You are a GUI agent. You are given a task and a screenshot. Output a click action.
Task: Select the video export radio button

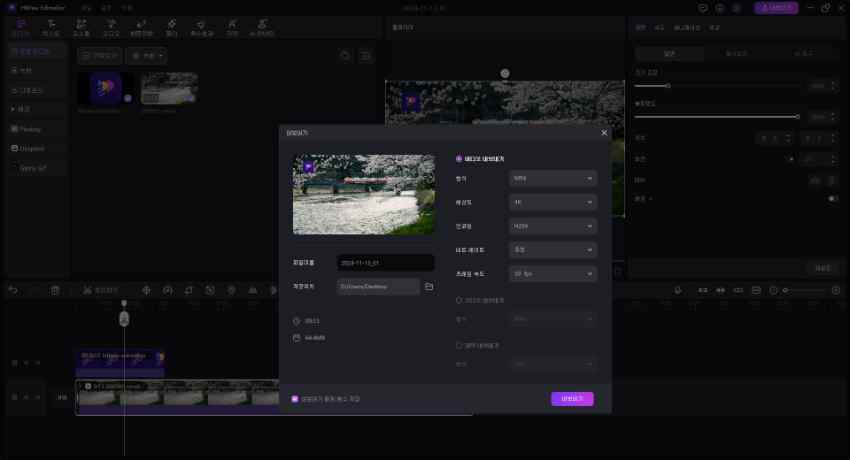click(x=459, y=158)
